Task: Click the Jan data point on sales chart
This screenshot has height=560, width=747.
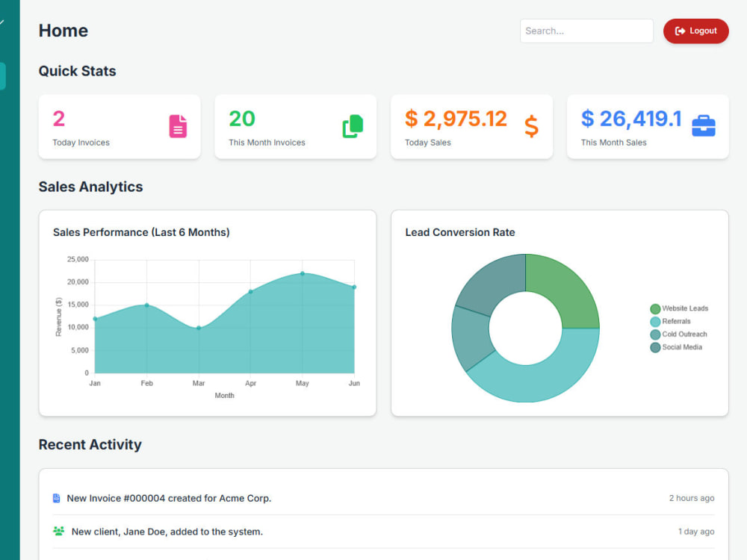Action: coord(96,319)
